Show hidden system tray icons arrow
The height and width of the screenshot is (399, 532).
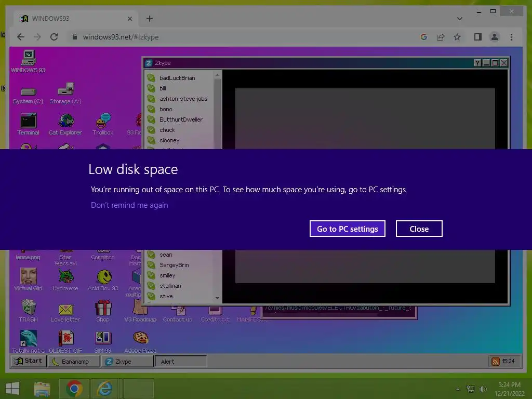tap(458, 389)
